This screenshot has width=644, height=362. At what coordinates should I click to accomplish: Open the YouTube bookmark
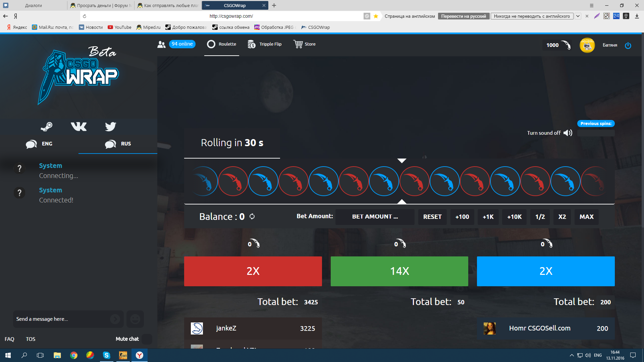pos(119,27)
